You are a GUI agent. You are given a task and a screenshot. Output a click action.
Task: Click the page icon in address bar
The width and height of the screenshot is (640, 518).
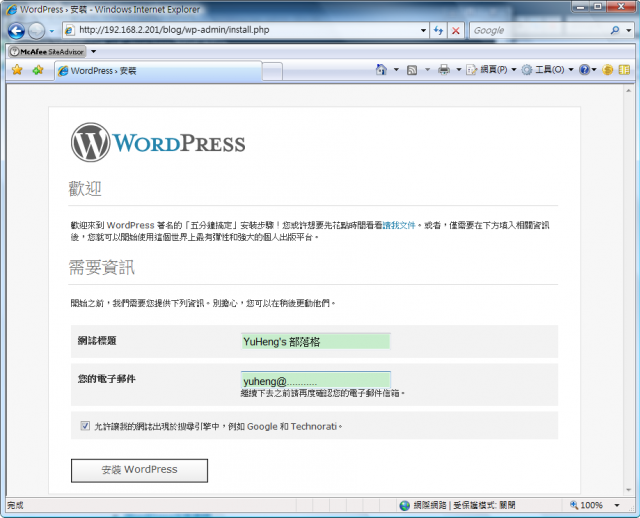coord(70,30)
